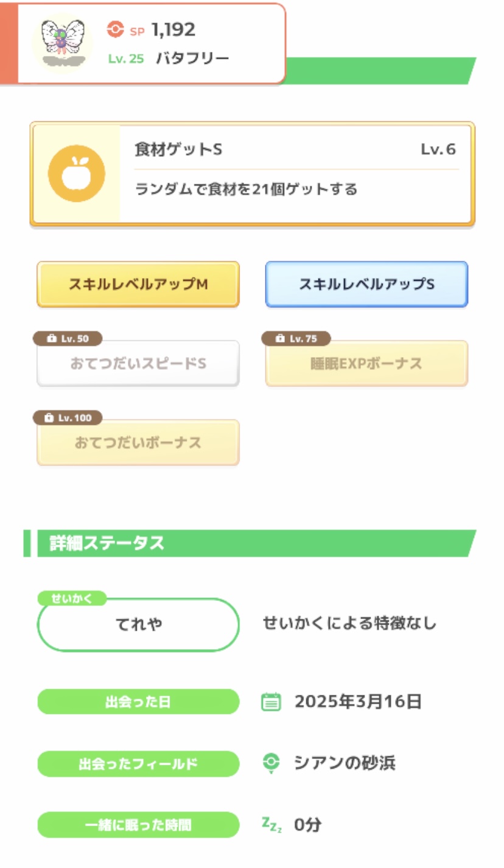
Task: Tap the 出会ったフィールド label pill
Action: [138, 764]
